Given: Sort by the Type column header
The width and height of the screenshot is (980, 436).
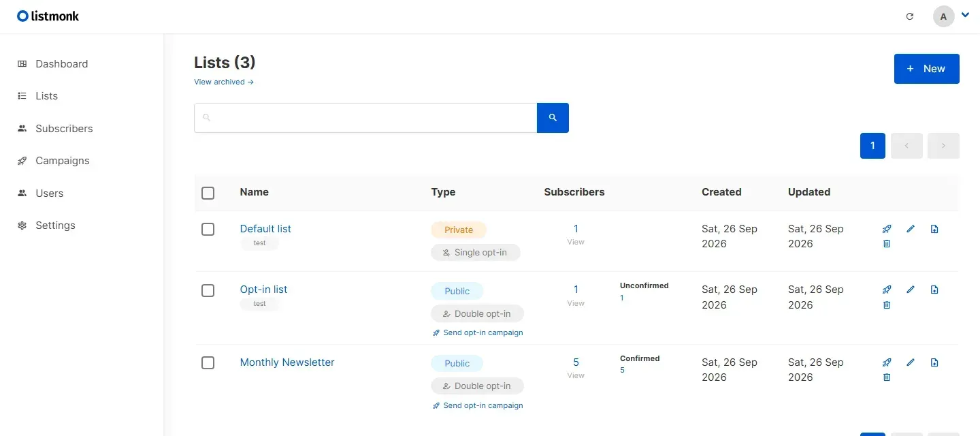Looking at the screenshot, I should 443,192.
